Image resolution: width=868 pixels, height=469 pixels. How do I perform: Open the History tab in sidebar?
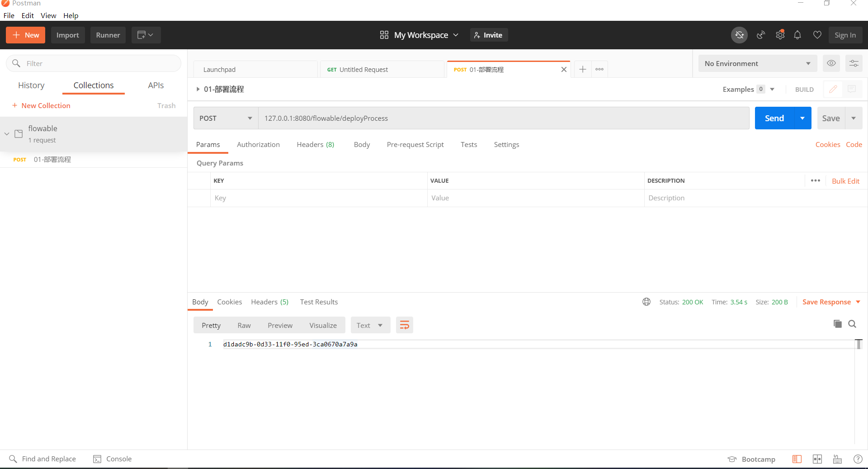31,85
